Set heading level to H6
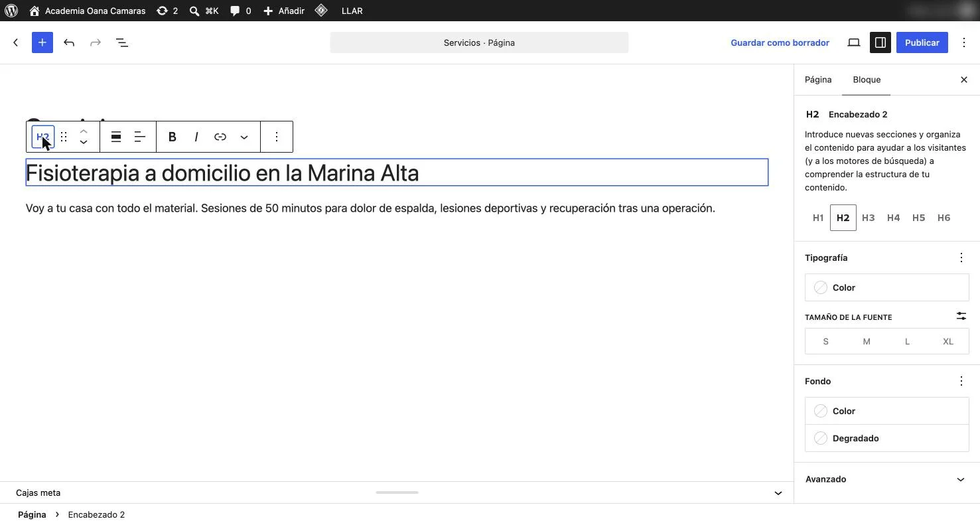This screenshot has height=525, width=980. pos(944,218)
